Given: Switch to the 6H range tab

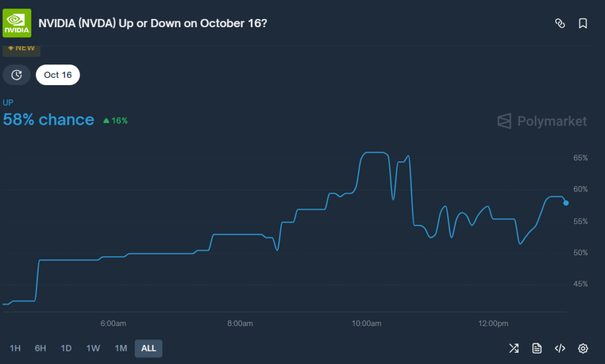Looking at the screenshot, I should (x=40, y=349).
